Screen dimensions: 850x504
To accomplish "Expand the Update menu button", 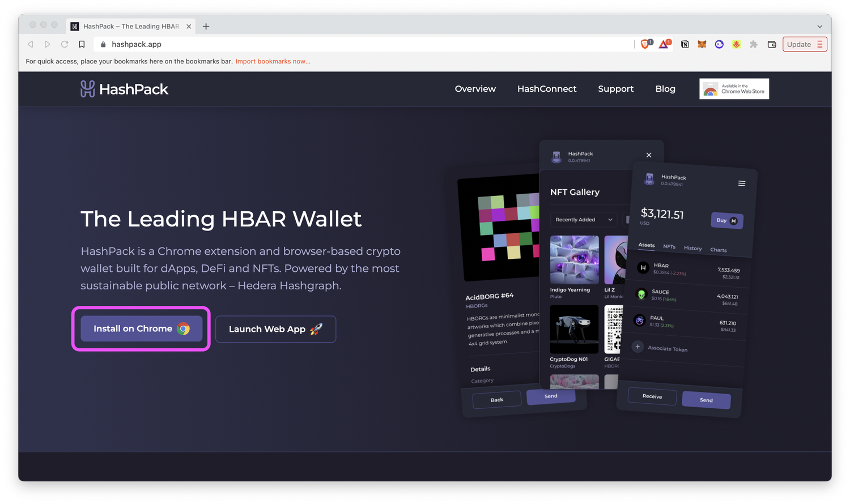I will click(x=804, y=44).
